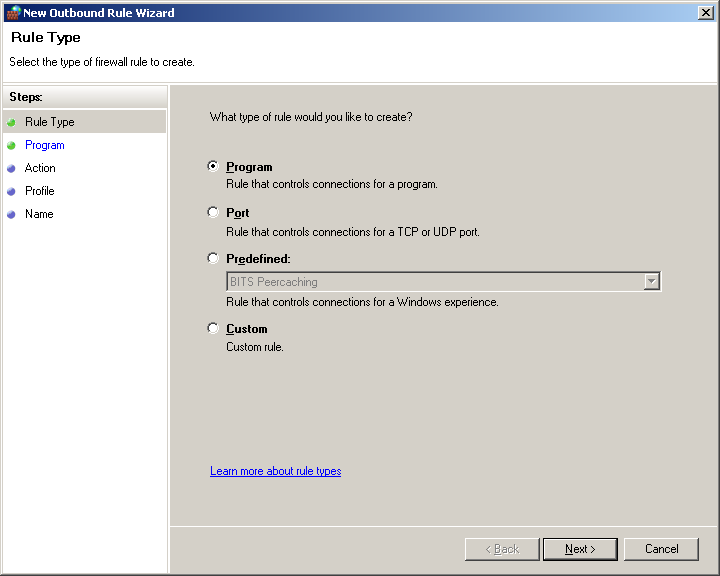Viewport: 720px width, 576px height.
Task: Select the Program radio button
Action: 213,166
